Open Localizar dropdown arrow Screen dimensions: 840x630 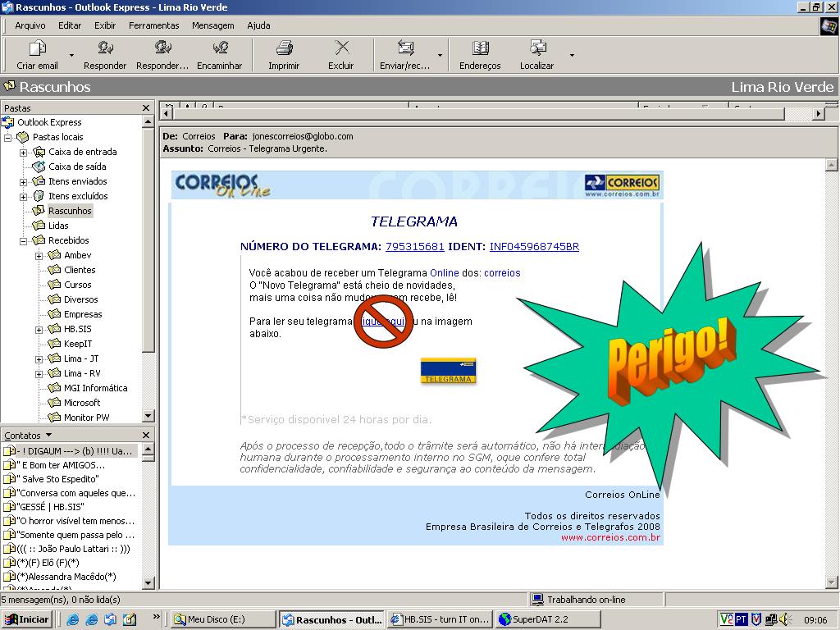pyautogui.click(x=572, y=55)
